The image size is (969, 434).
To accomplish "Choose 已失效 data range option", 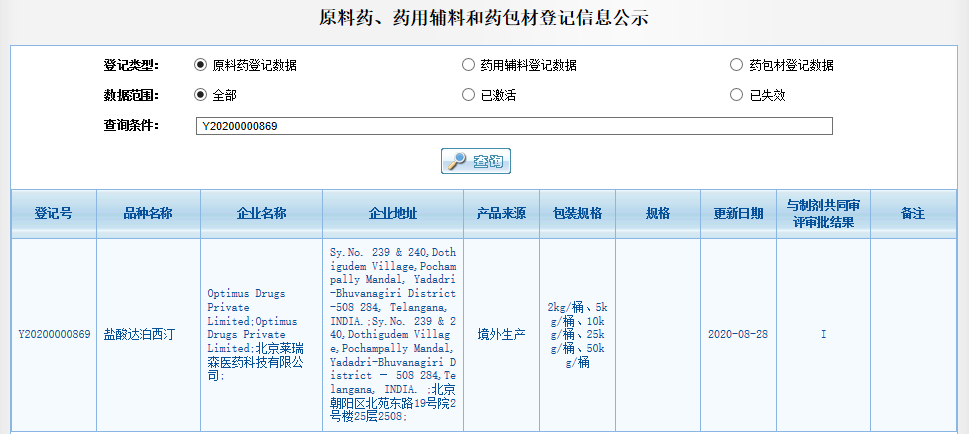I will (x=736, y=95).
